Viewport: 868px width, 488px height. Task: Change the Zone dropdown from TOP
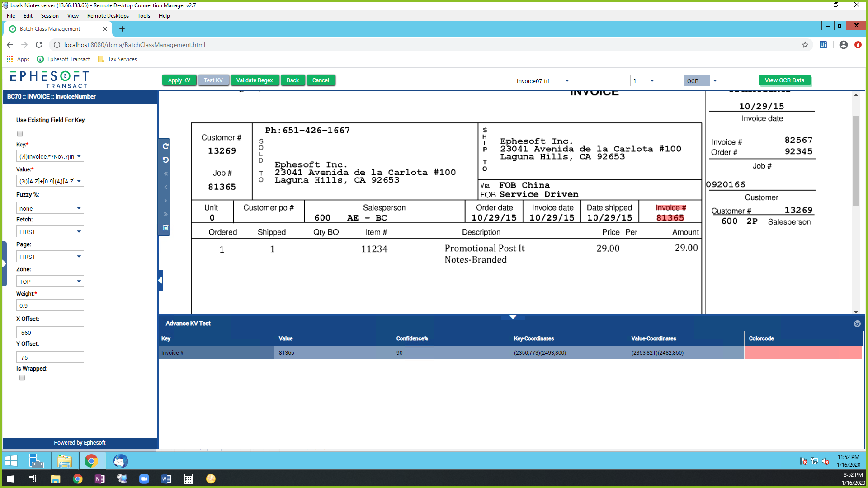[x=50, y=281]
